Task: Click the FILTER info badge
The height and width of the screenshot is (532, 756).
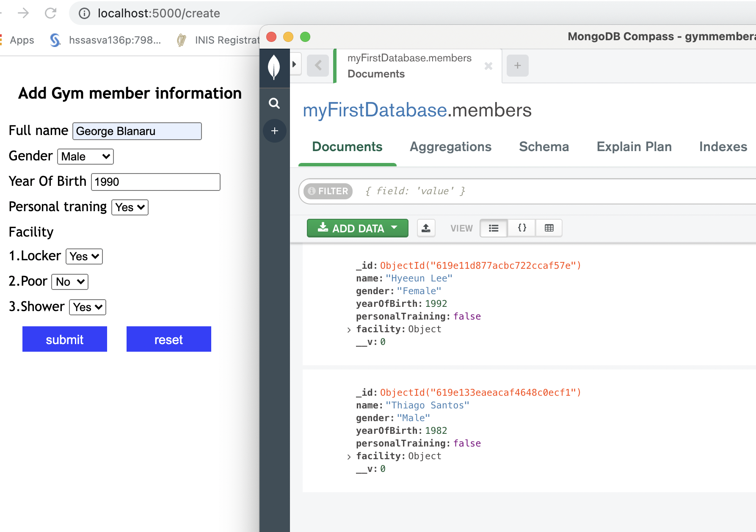Action: (328, 191)
